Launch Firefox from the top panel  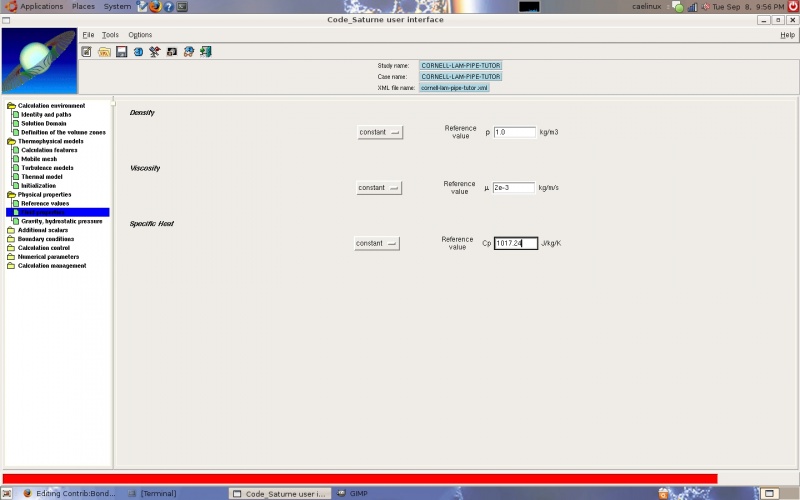155,7
